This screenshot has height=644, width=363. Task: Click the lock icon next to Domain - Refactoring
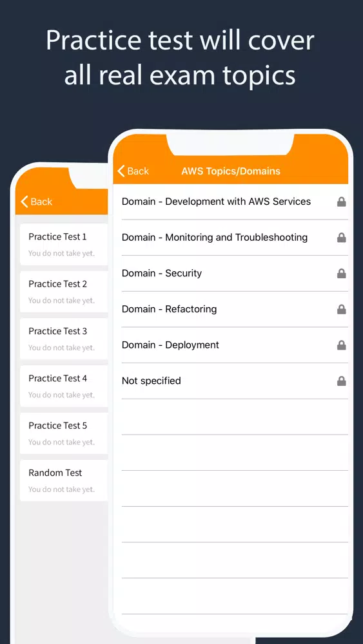click(341, 309)
